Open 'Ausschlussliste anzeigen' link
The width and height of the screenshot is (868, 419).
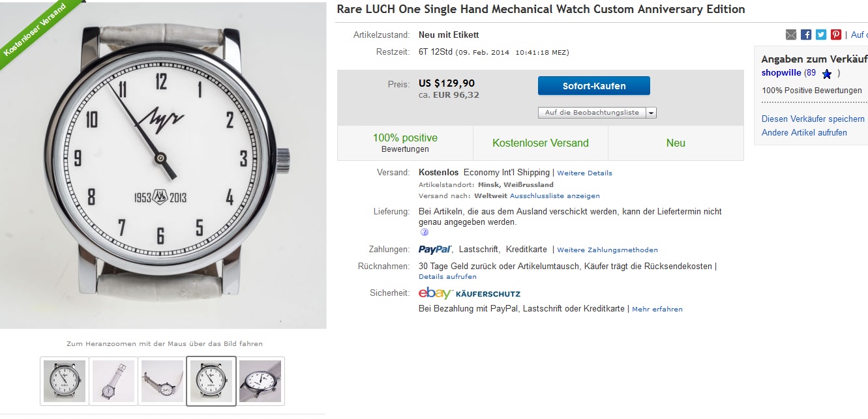click(554, 195)
